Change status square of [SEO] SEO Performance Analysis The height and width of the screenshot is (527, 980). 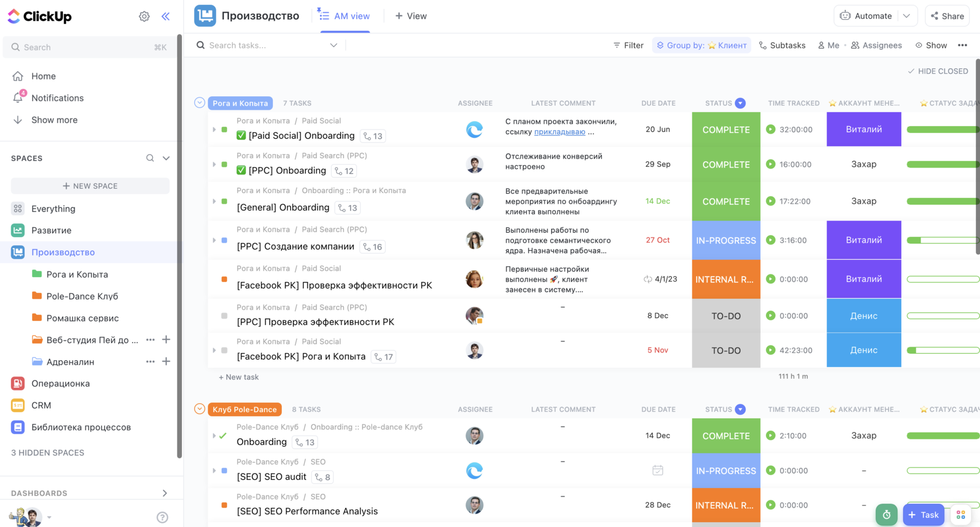224,505
